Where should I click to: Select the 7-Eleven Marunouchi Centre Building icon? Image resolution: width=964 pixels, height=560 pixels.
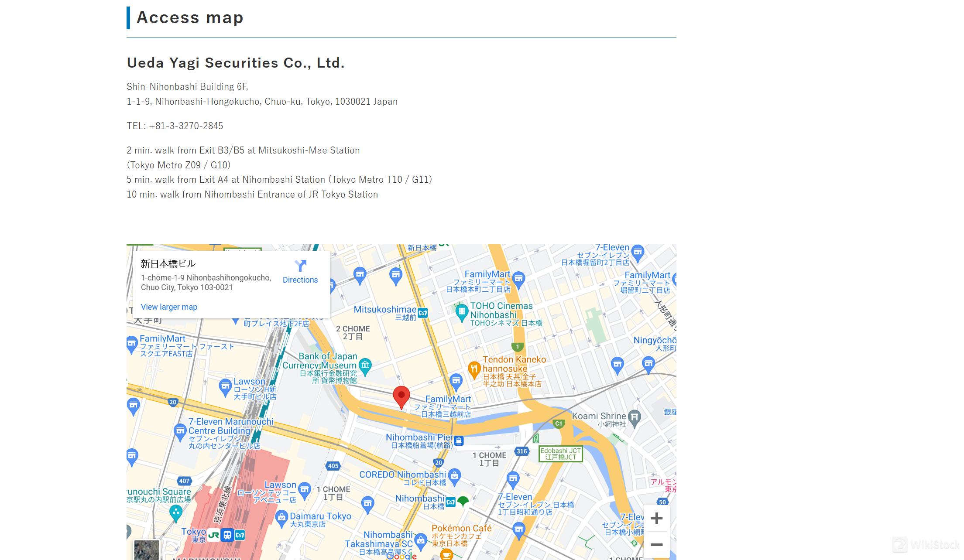tap(180, 432)
